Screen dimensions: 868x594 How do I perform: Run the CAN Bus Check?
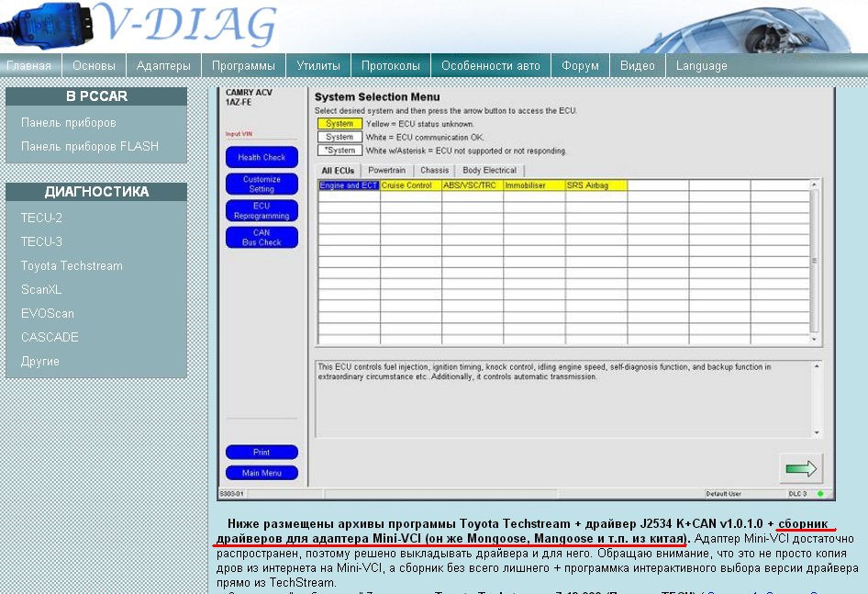pyautogui.click(x=262, y=238)
